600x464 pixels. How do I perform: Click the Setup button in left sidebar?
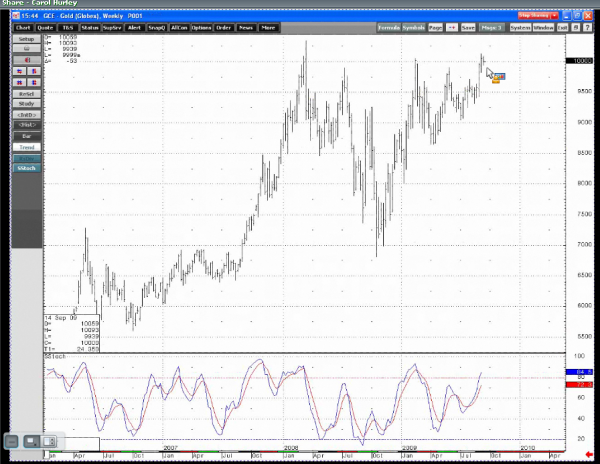(x=27, y=38)
